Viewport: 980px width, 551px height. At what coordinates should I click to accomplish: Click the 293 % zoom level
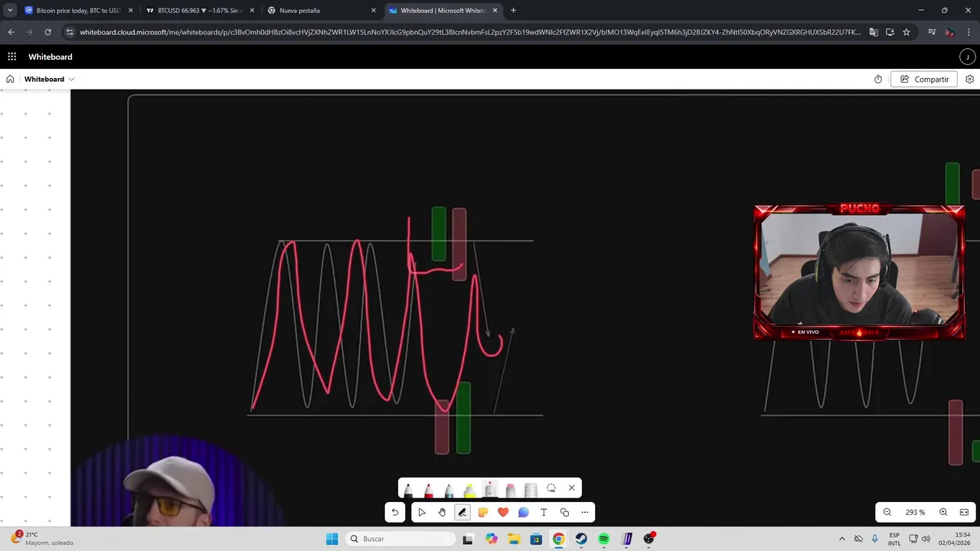coord(916,512)
